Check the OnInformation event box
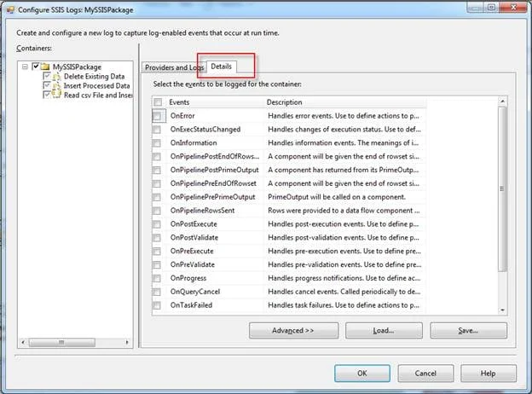 coord(157,143)
